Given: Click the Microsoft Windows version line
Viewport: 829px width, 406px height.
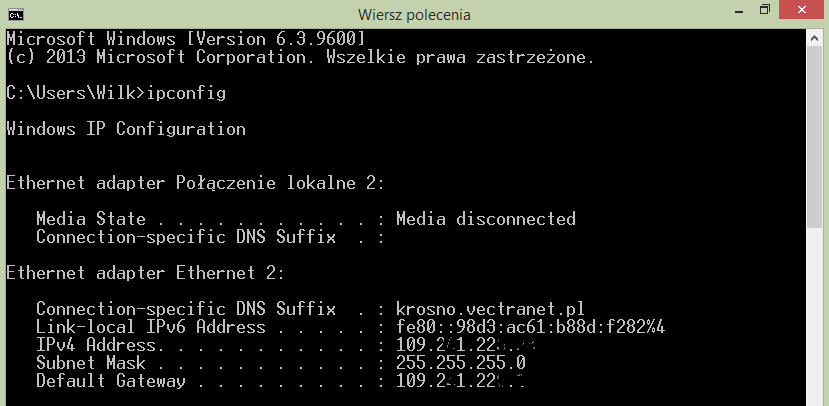Looking at the screenshot, I should click(186, 39).
